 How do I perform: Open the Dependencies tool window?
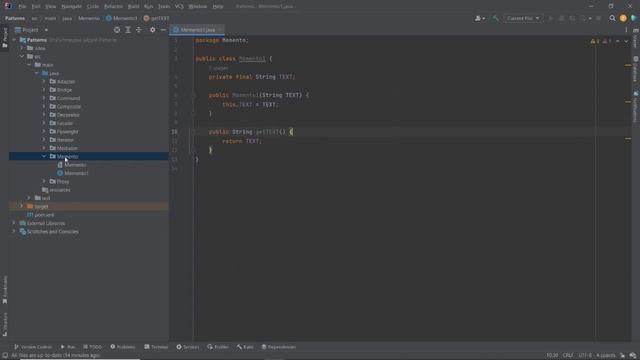[279, 347]
